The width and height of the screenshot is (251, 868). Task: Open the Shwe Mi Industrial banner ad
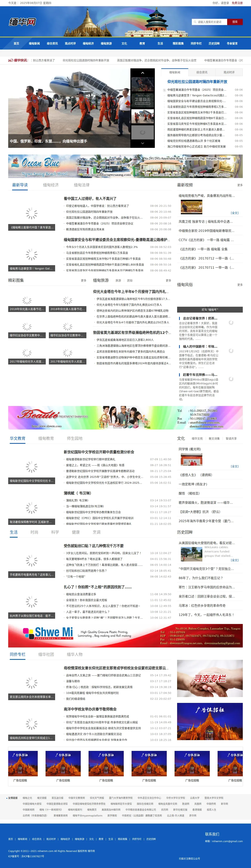coord(125,636)
